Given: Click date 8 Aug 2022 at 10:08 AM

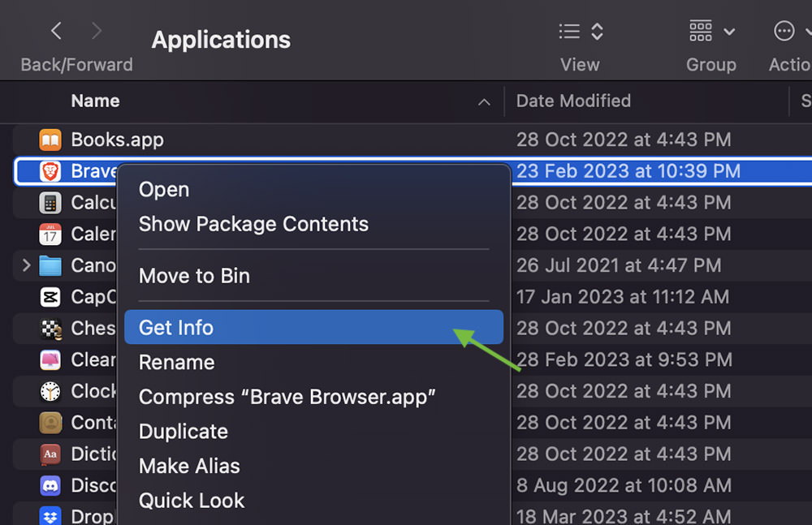Looking at the screenshot, I should (624, 486).
